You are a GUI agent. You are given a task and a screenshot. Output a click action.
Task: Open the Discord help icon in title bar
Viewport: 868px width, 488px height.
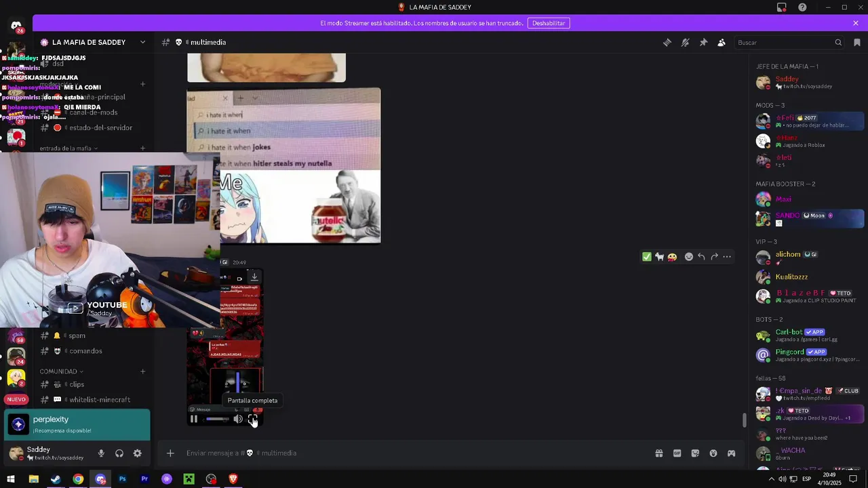coord(802,7)
